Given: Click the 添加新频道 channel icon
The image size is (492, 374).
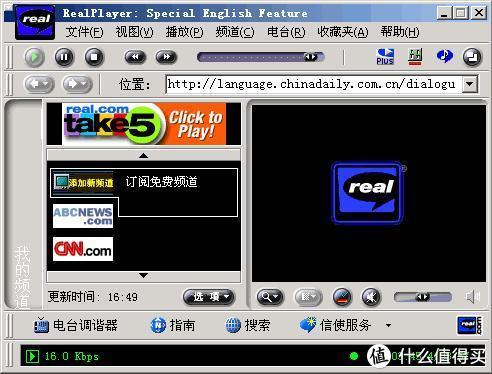Looking at the screenshot, I should point(83,182).
